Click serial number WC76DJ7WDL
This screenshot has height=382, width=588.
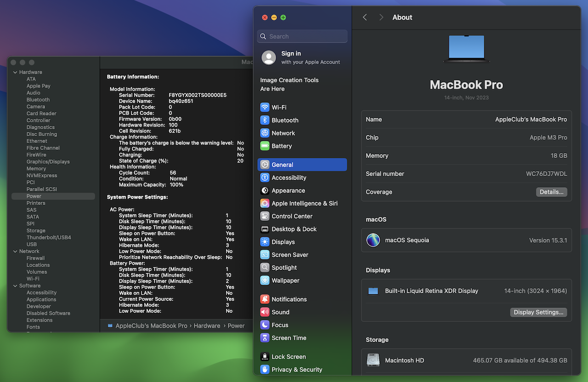(547, 174)
